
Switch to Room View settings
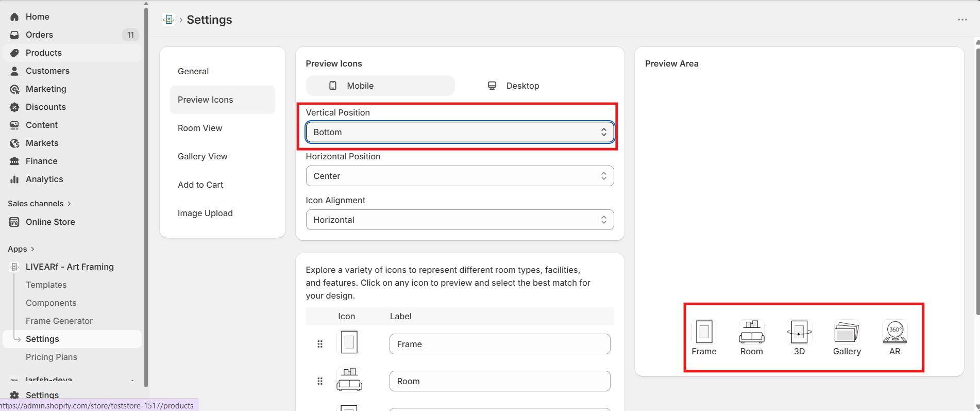coord(223,128)
